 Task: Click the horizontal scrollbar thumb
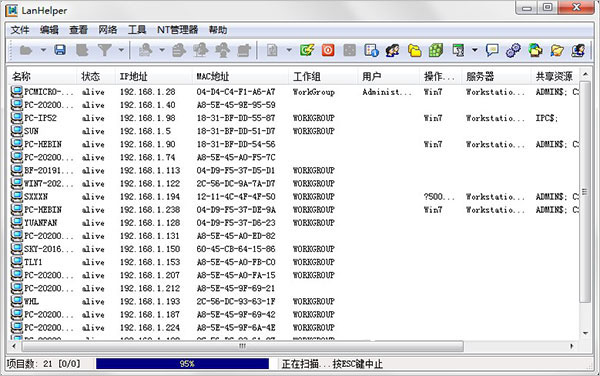tap(243, 346)
